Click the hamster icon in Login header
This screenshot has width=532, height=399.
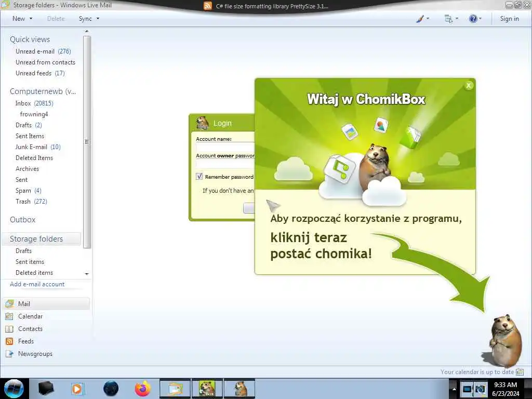203,123
